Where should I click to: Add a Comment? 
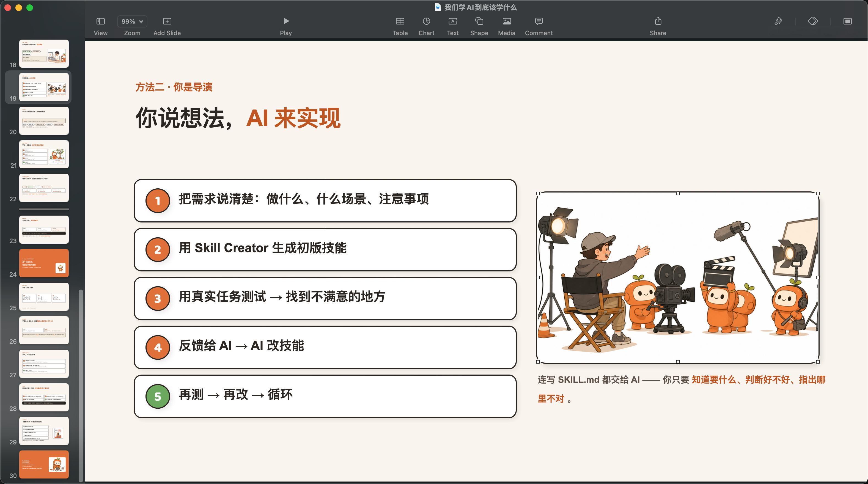(539, 26)
